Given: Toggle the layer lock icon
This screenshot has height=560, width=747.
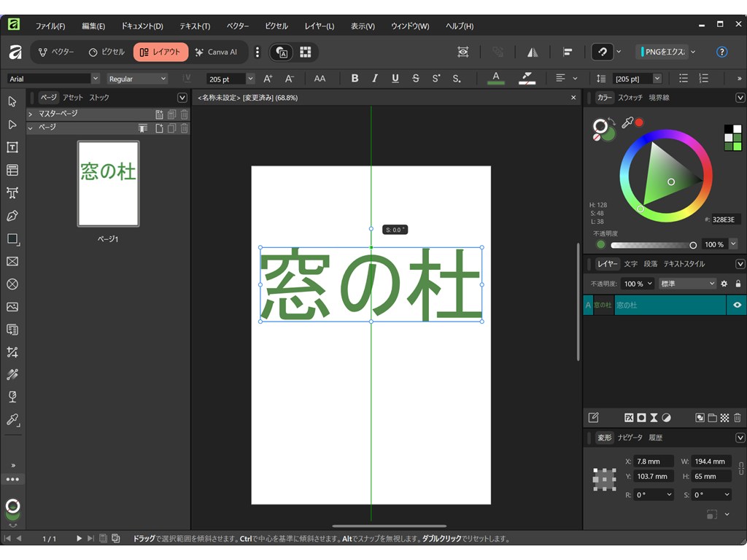Looking at the screenshot, I should 738,284.
